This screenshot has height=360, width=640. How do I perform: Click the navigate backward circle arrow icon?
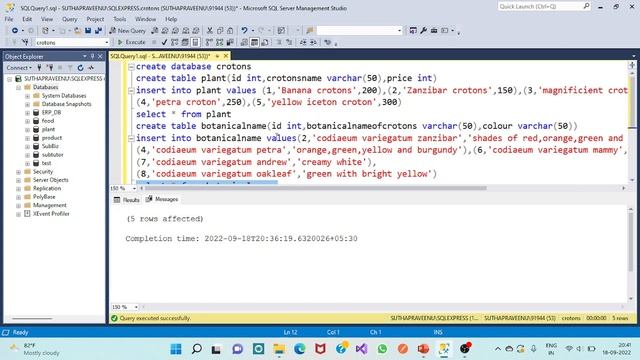pyautogui.click(x=15, y=31)
